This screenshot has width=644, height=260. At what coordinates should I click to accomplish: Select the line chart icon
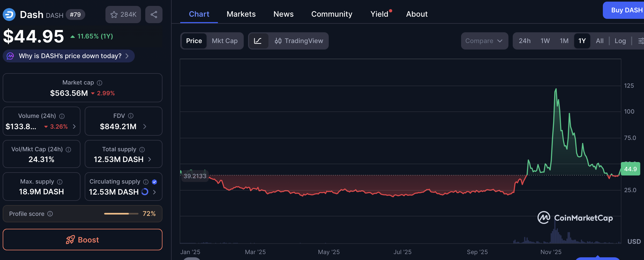click(x=258, y=41)
